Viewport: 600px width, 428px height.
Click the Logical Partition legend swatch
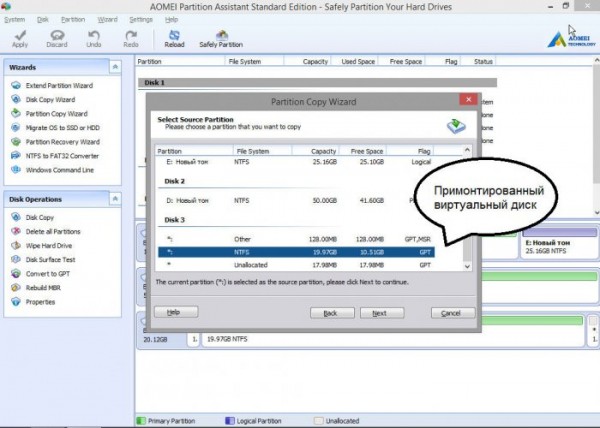pos(230,421)
